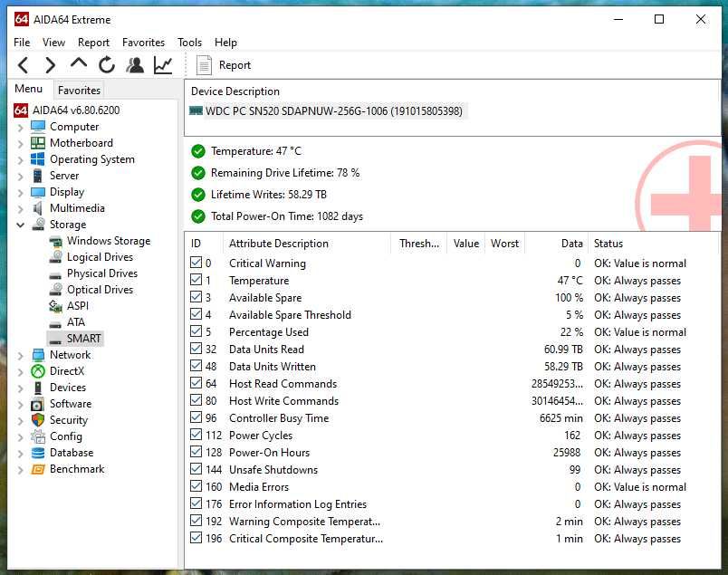Screen dimensions: 728x575
Task: Toggle the Media Errors checkbox
Action: (x=196, y=486)
